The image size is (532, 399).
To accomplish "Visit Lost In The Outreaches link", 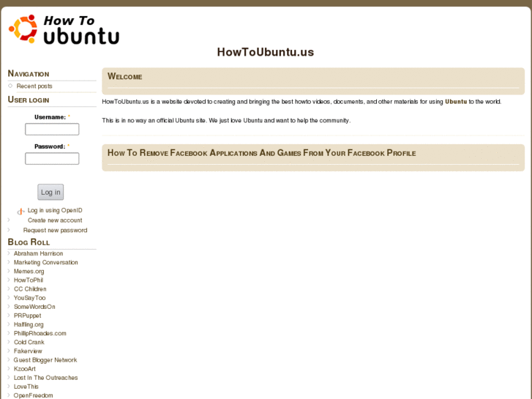I will coord(46,377).
